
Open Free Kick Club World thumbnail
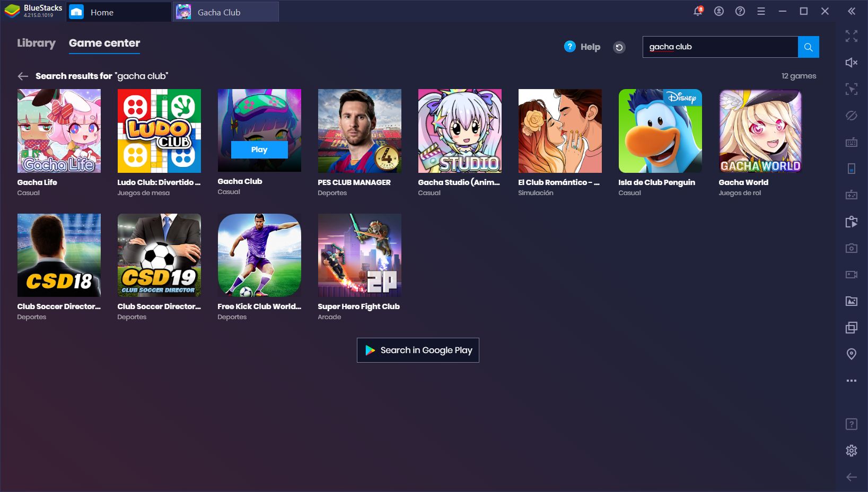(259, 255)
